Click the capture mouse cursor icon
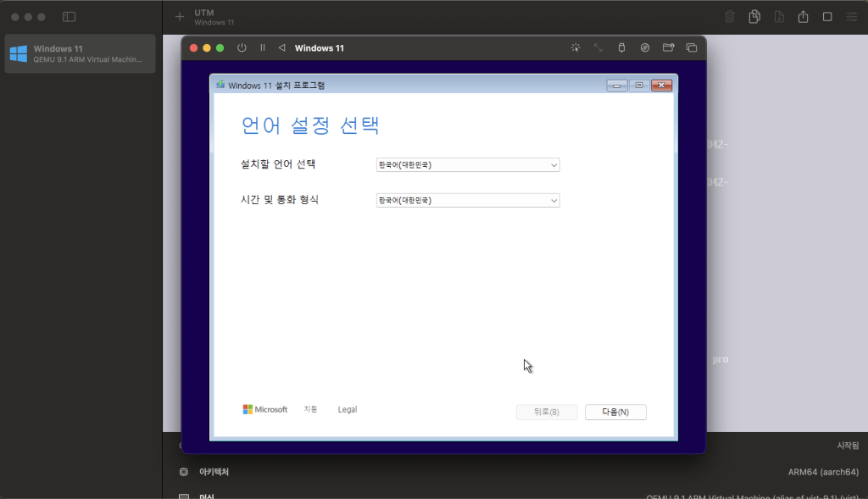 [x=576, y=47]
